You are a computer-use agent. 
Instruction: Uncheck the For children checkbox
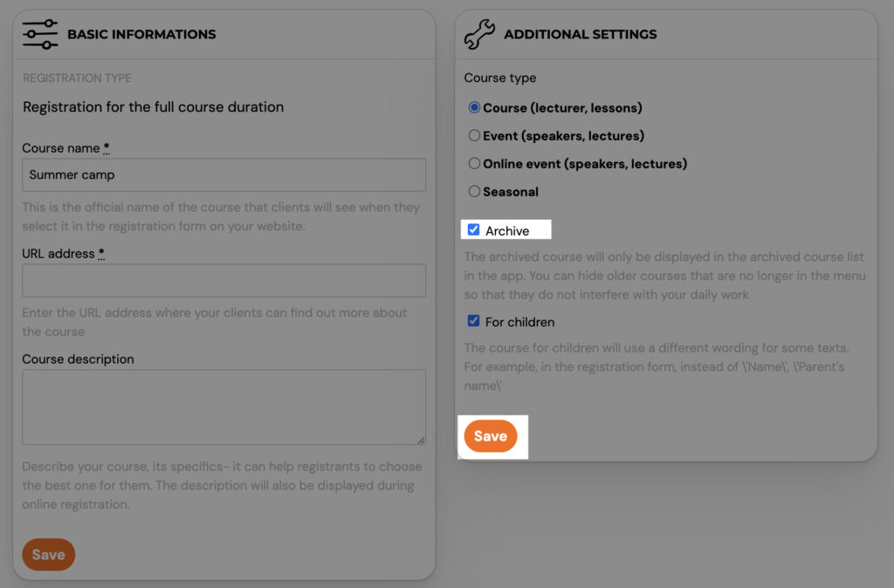click(473, 321)
